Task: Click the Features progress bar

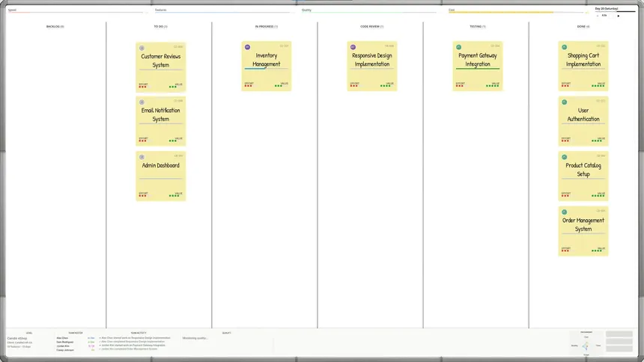Action: (x=222, y=12)
